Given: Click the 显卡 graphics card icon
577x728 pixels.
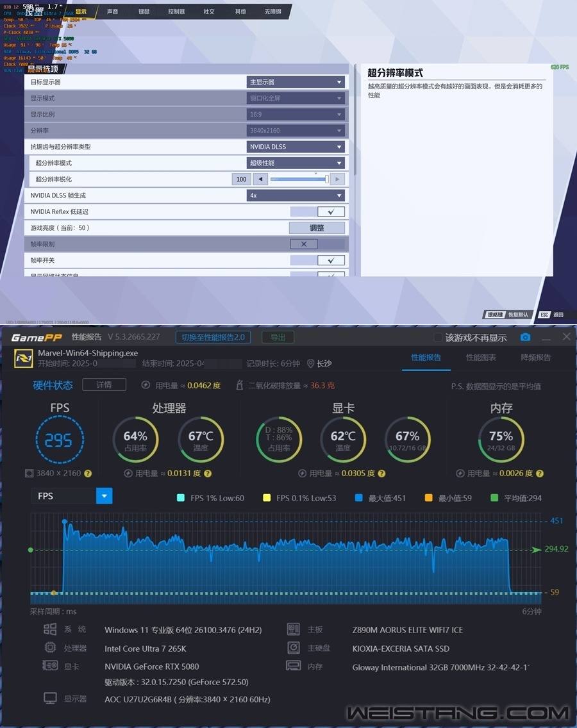Looking at the screenshot, I should (50, 666).
